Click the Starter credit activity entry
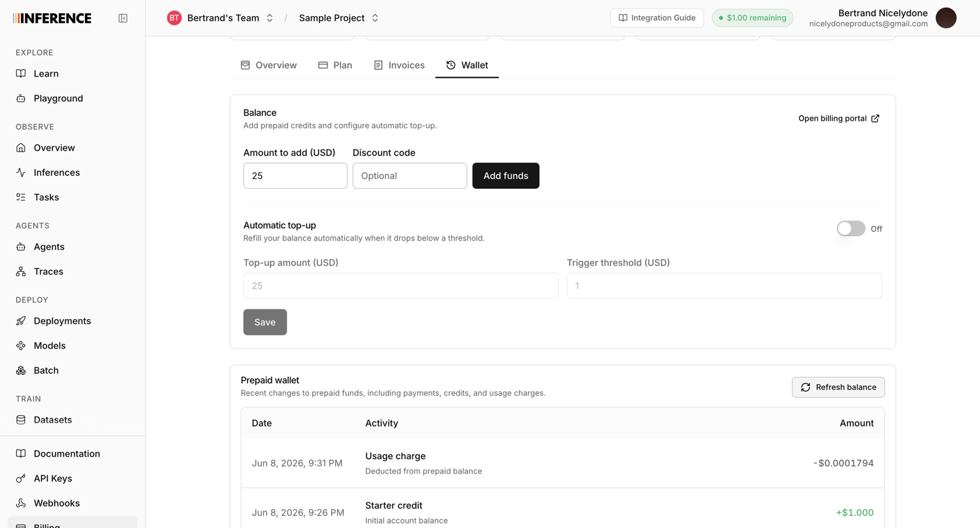980x528 pixels. pos(406,512)
